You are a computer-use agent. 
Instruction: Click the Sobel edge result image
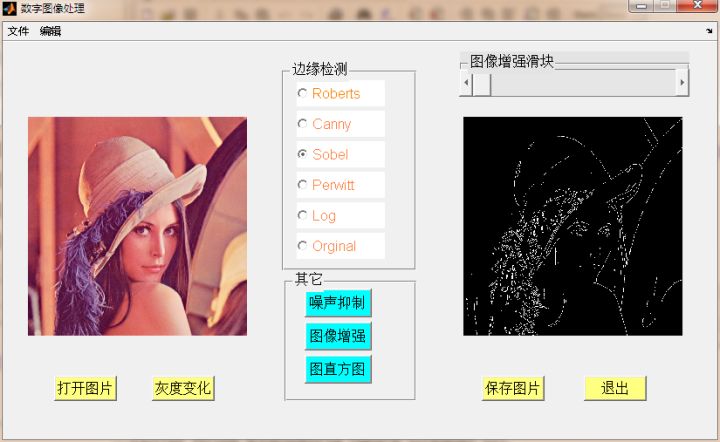pyautogui.click(x=573, y=226)
